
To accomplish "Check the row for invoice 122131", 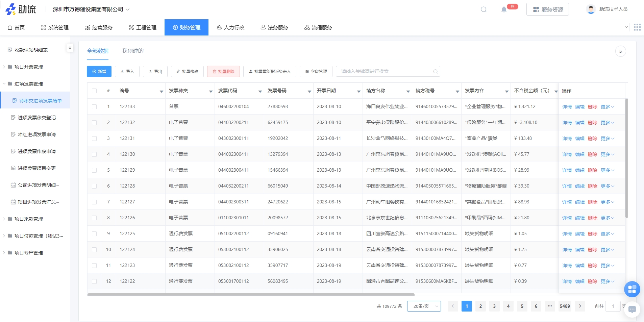I will tap(94, 139).
